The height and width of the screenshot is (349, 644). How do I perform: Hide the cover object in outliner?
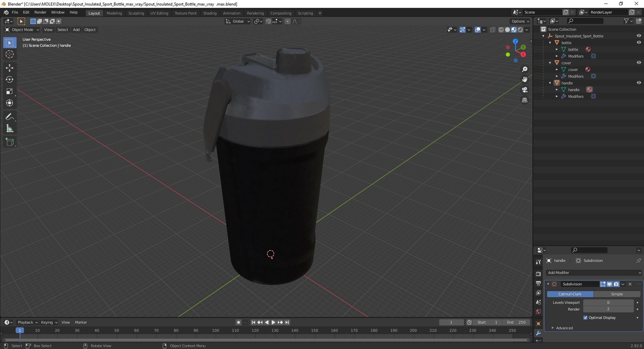tap(639, 63)
